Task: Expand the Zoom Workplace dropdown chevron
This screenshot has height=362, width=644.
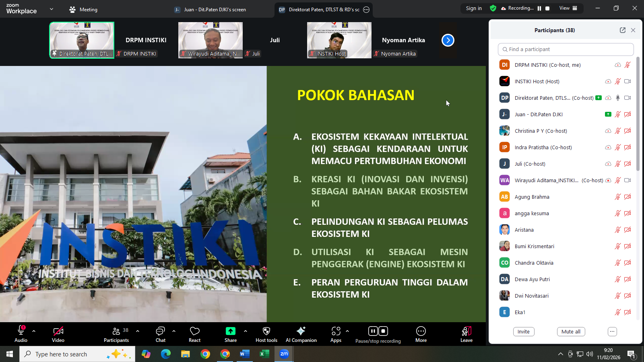Action: (51, 9)
